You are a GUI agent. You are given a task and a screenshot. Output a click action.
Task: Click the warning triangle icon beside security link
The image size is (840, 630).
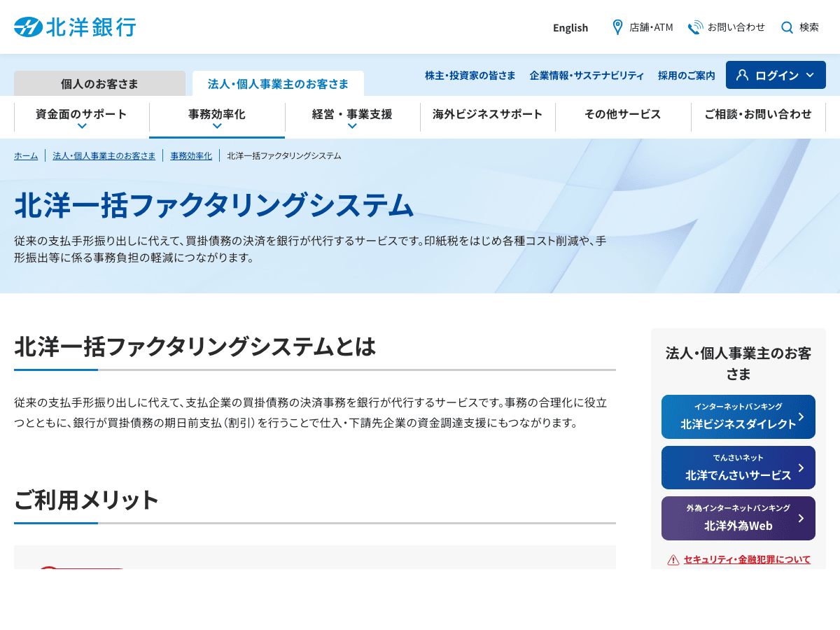click(x=673, y=560)
